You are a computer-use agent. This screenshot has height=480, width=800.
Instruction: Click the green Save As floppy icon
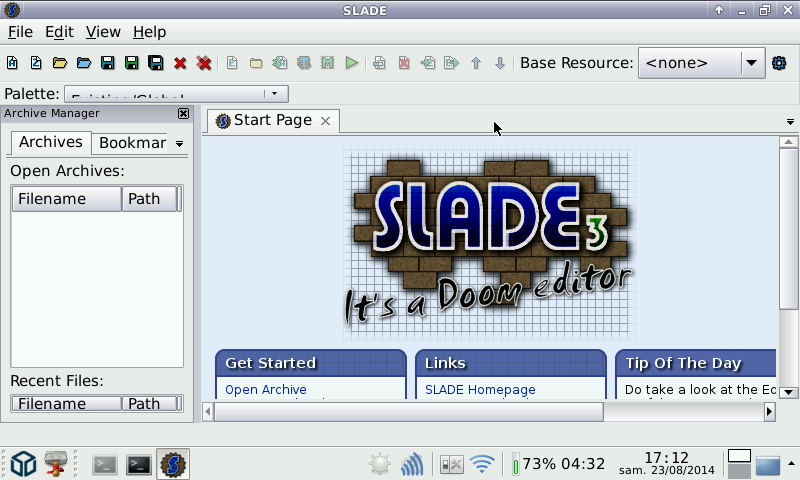tap(132, 63)
